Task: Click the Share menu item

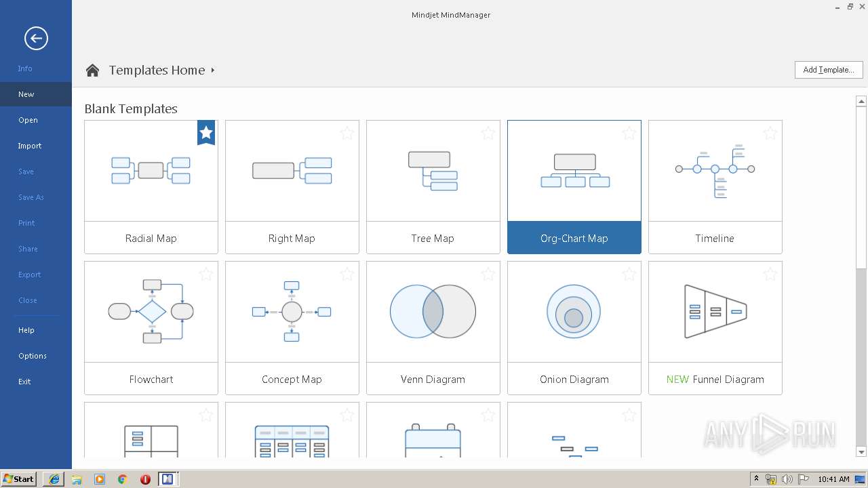Action: pyautogui.click(x=28, y=249)
